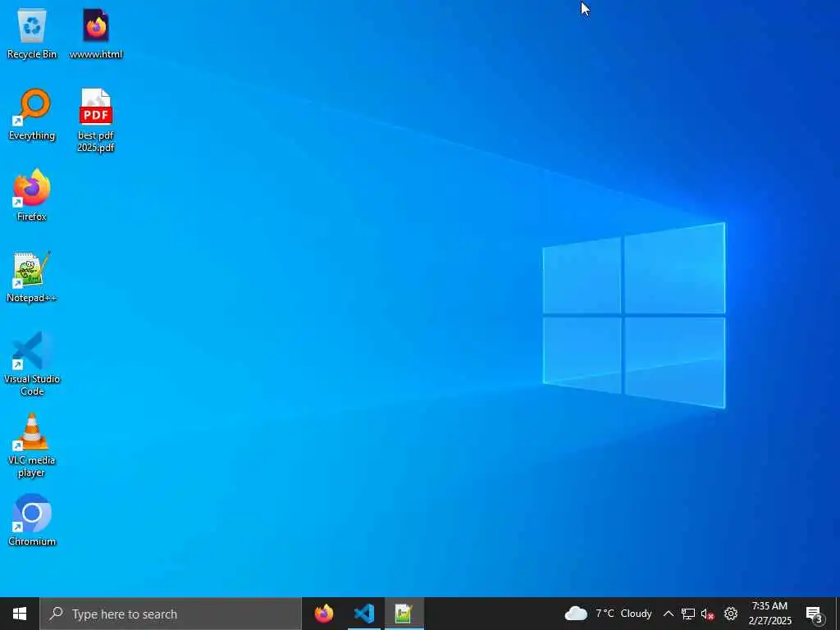Show hidden system tray icons
This screenshot has height=630, width=840.
pos(668,614)
